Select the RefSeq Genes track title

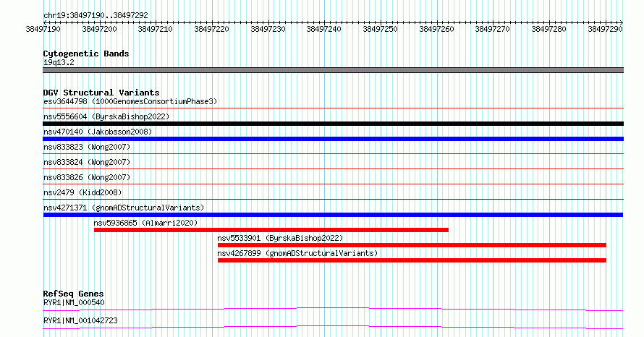coord(73,294)
